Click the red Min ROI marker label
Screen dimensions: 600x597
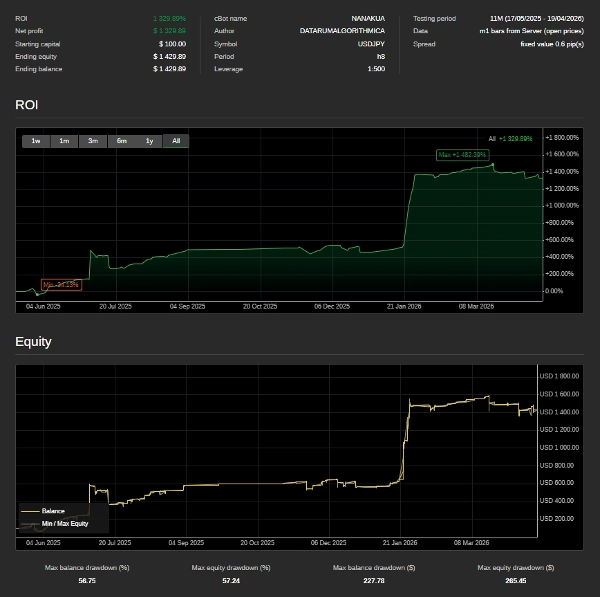tap(61, 285)
